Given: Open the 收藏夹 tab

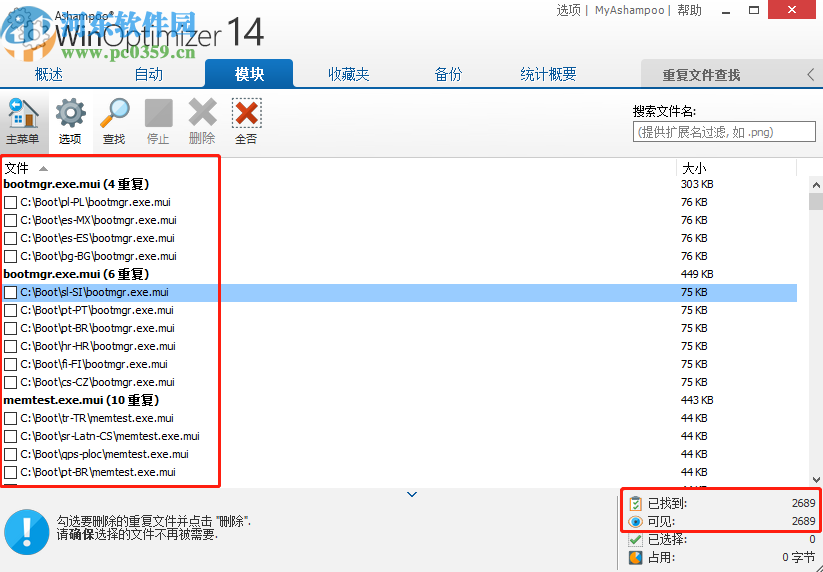Looking at the screenshot, I should (349, 75).
